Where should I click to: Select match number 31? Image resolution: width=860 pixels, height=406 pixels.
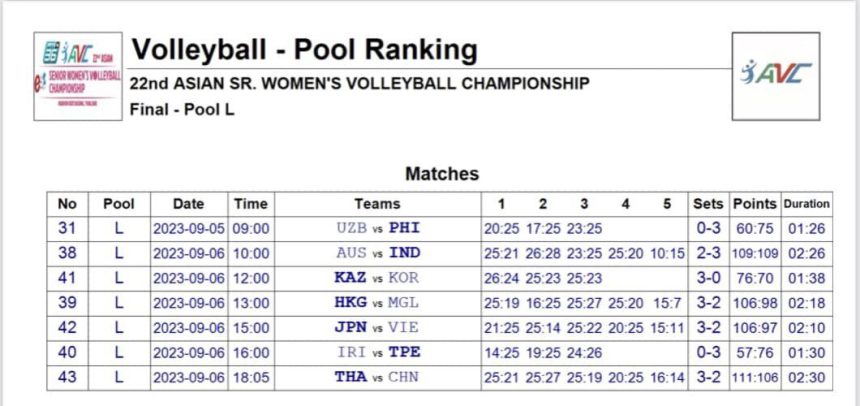(67, 228)
